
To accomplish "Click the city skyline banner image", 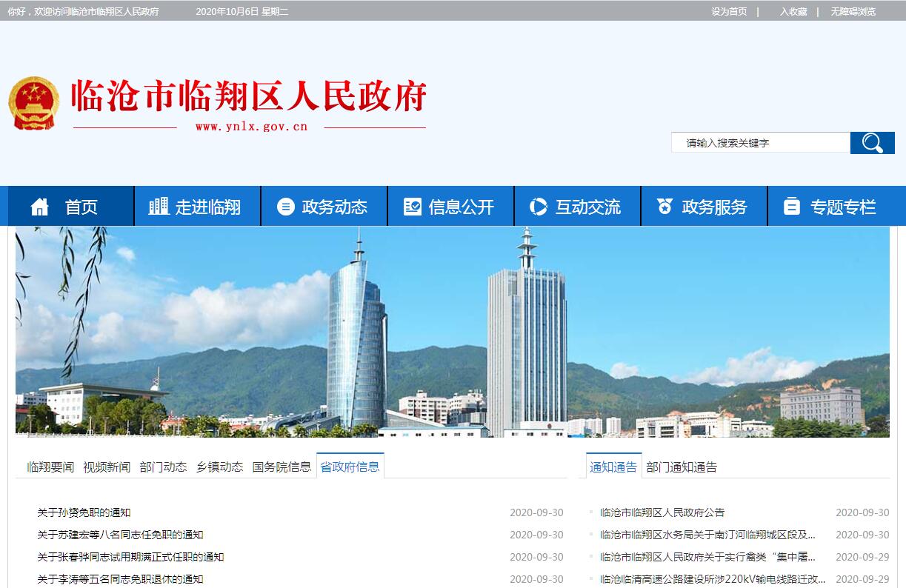I will (x=452, y=332).
